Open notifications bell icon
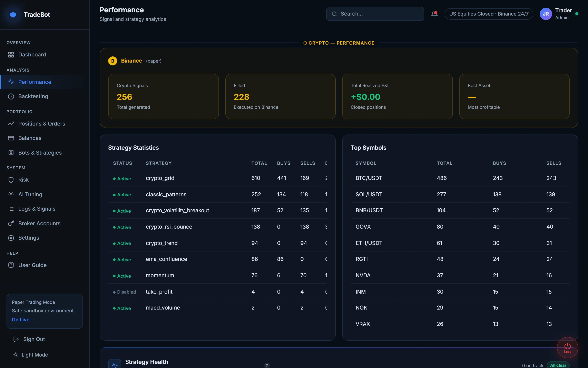The width and height of the screenshot is (588, 368). (434, 14)
